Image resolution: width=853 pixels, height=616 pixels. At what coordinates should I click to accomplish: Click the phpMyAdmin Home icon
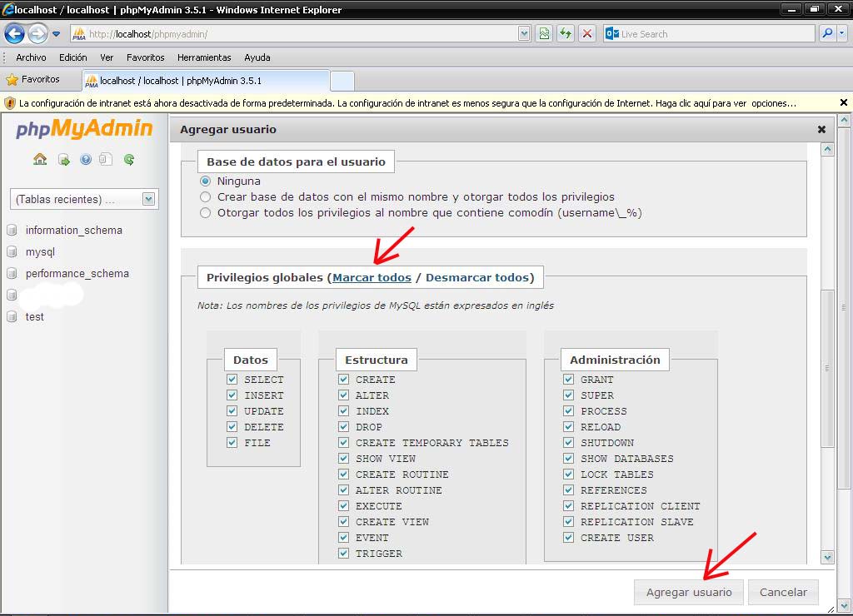40,159
